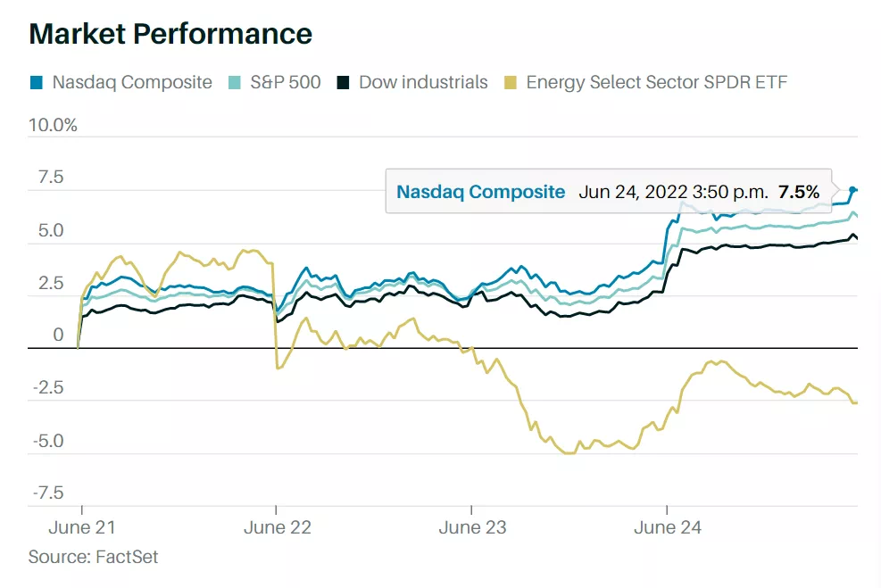Click the 7.5% value in the tooltip
The height and width of the screenshot is (588, 881).
[x=798, y=192]
